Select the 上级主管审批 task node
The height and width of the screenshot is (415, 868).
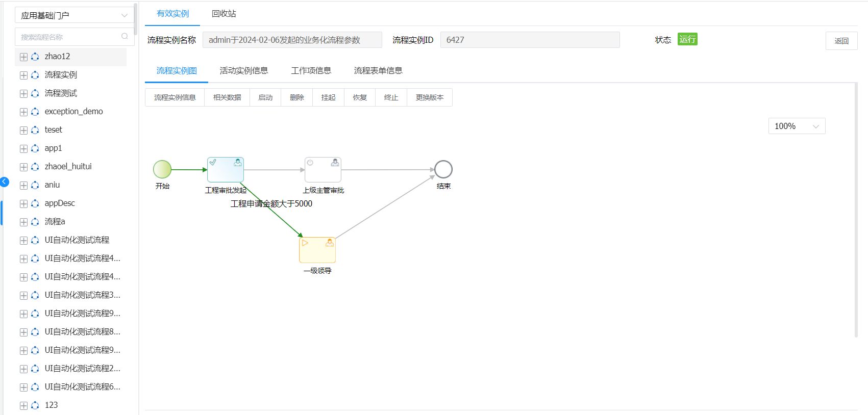click(323, 170)
